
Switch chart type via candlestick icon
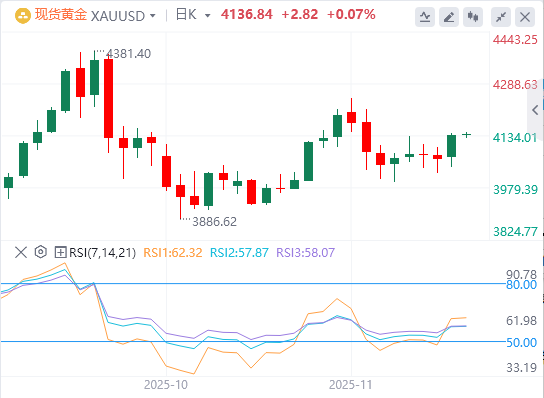(x=473, y=17)
